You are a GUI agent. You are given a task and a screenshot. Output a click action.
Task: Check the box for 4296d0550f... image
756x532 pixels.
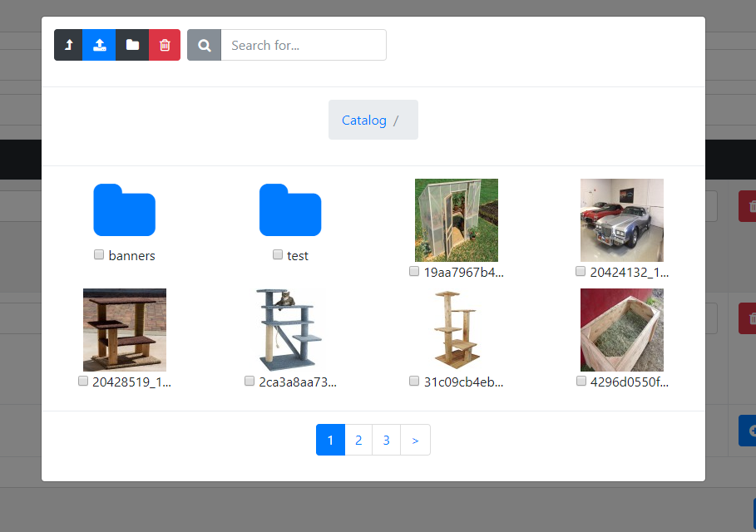581,382
